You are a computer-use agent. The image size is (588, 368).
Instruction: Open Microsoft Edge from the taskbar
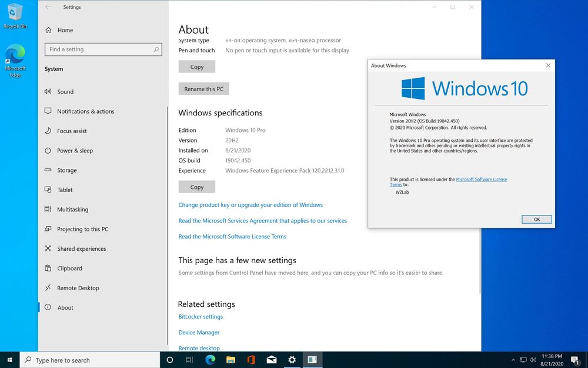pyautogui.click(x=211, y=360)
